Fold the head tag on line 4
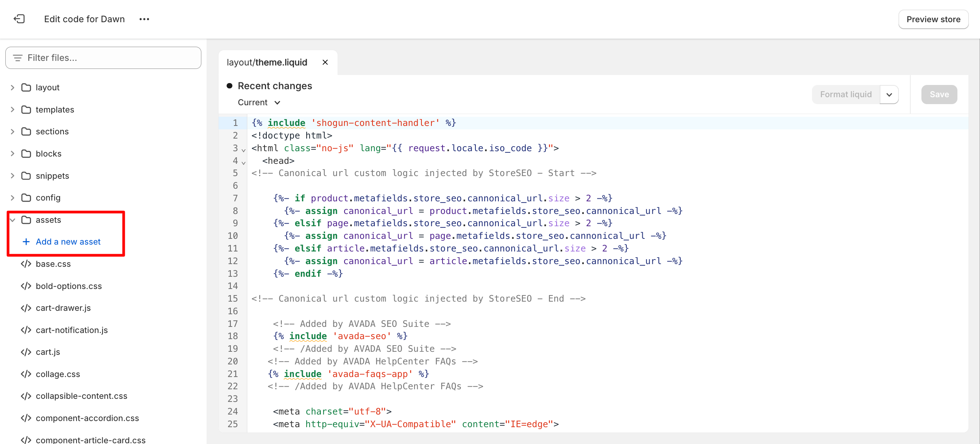This screenshot has height=444, width=980. [x=243, y=163]
